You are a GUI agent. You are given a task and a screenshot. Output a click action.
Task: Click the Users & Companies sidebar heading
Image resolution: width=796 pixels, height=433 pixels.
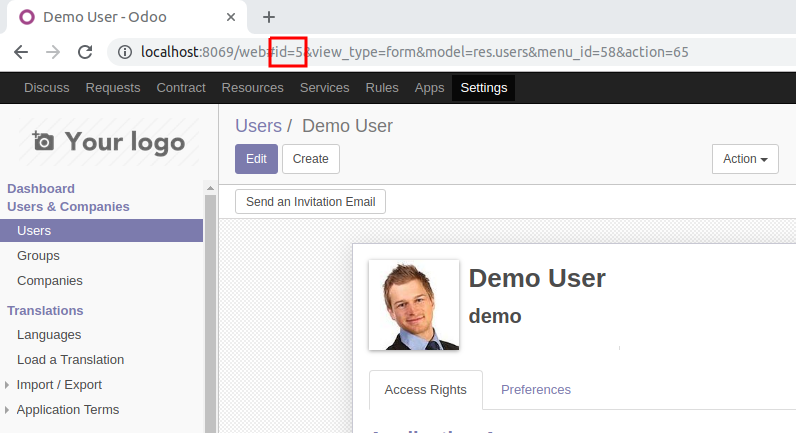(x=68, y=207)
